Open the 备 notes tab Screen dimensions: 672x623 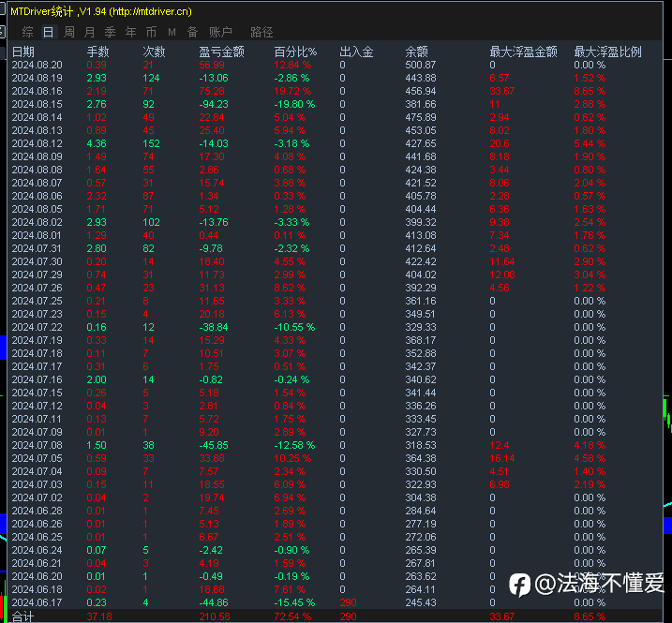click(192, 32)
